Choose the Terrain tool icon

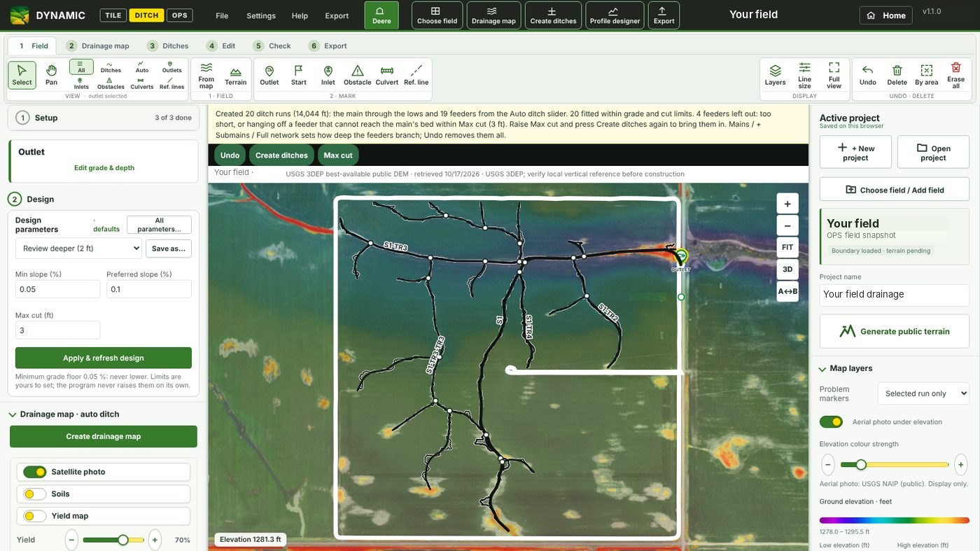click(235, 75)
